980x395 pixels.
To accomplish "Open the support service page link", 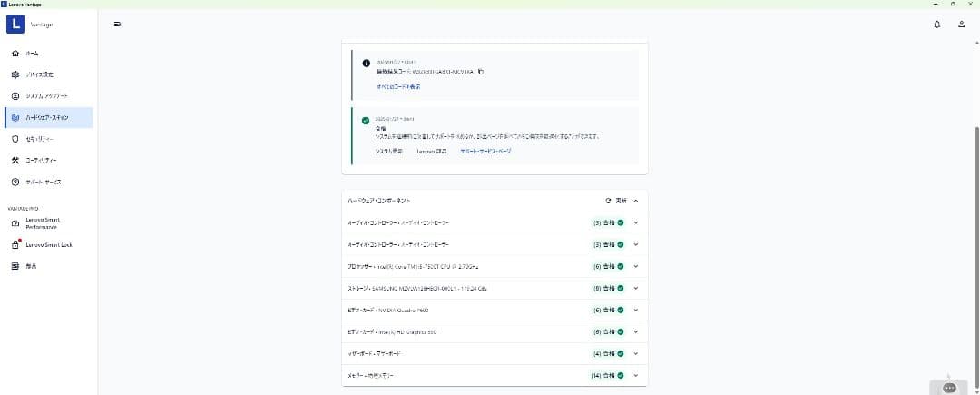I will (x=485, y=151).
